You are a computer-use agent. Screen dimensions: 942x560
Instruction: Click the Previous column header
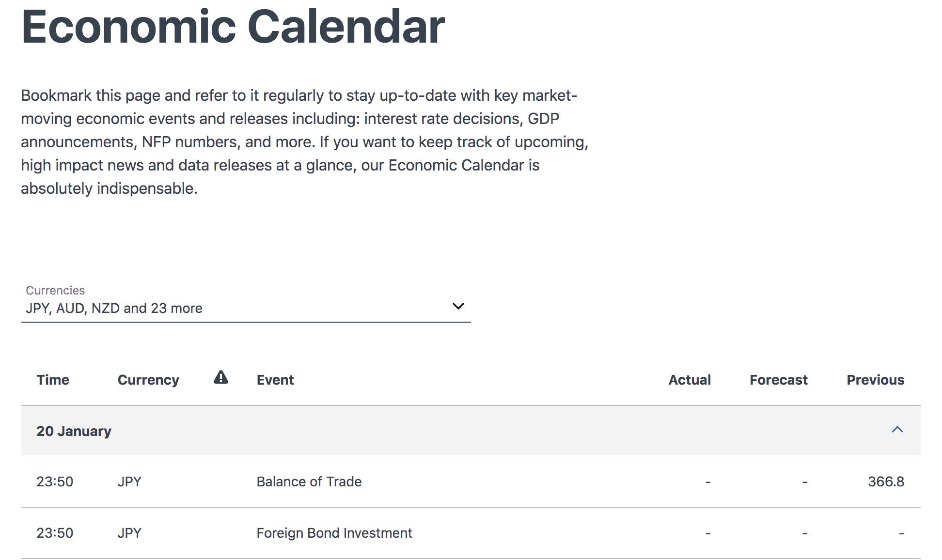click(x=876, y=380)
